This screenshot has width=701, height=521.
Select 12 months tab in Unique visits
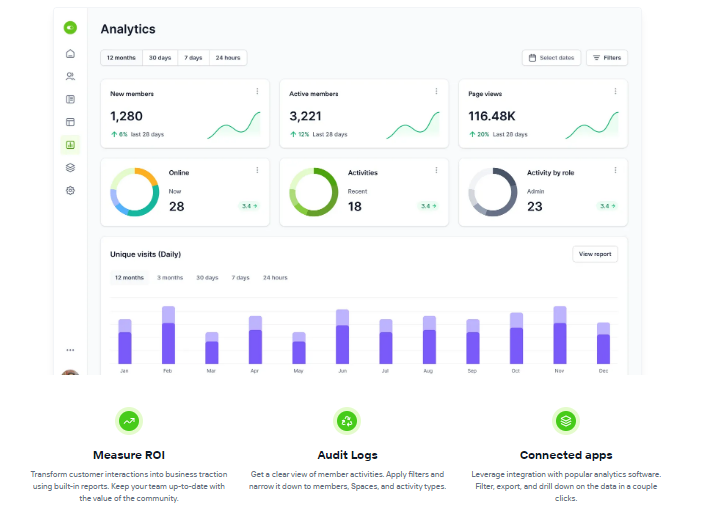click(129, 278)
